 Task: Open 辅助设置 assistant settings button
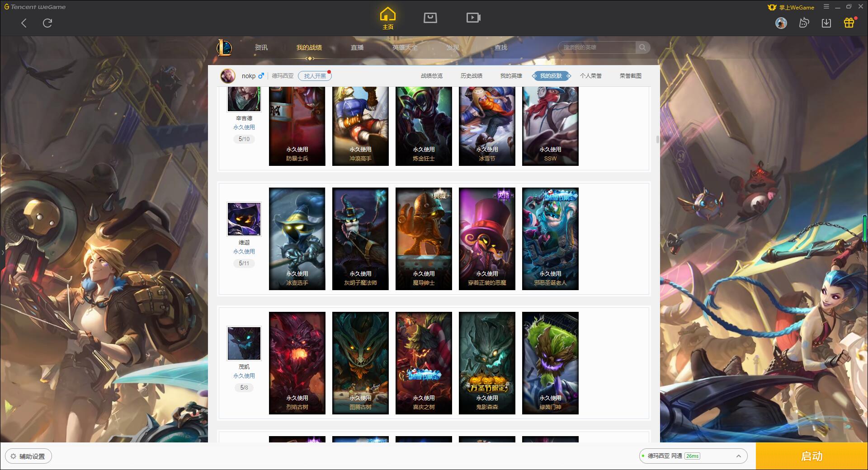click(x=28, y=456)
